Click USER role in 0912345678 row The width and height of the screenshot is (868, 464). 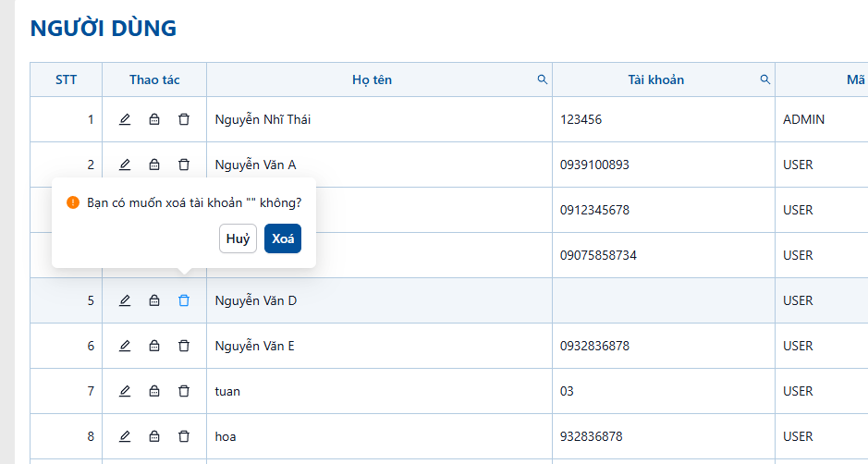point(798,210)
